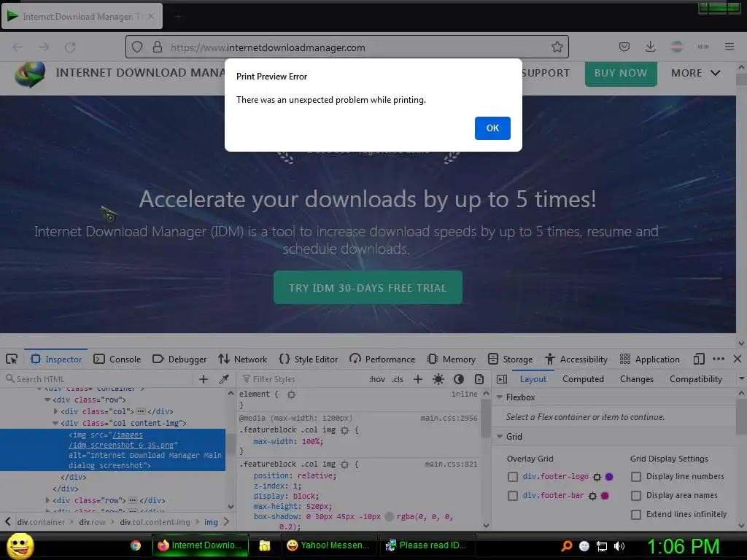Open the Application tab

[650, 359]
